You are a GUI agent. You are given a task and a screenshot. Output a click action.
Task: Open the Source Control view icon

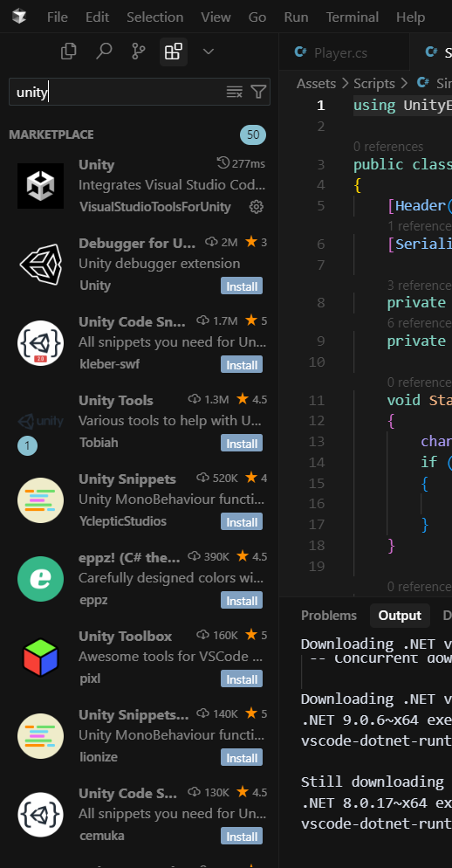click(139, 52)
